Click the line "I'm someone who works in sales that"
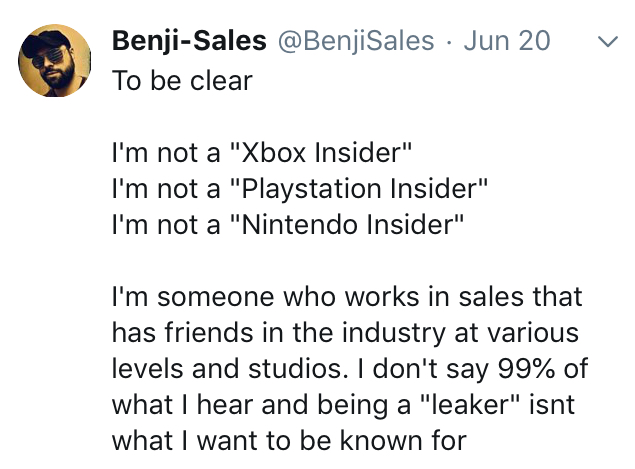635x469 pixels. 347,296
